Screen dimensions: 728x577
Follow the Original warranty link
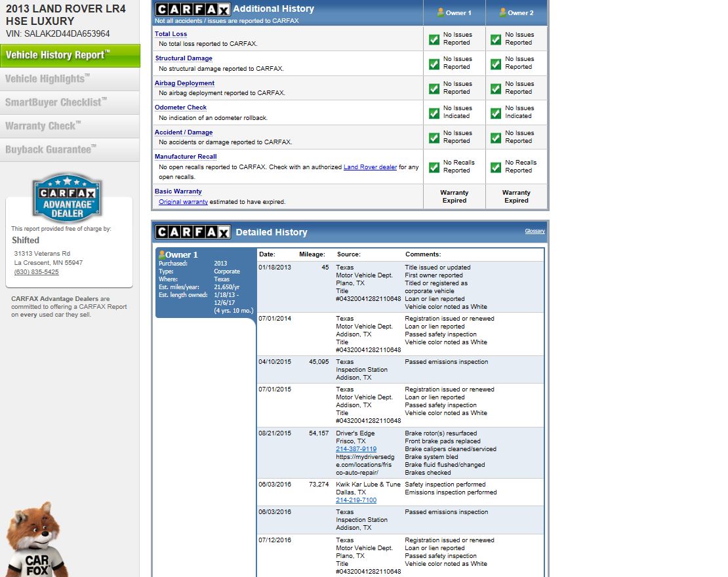click(184, 202)
